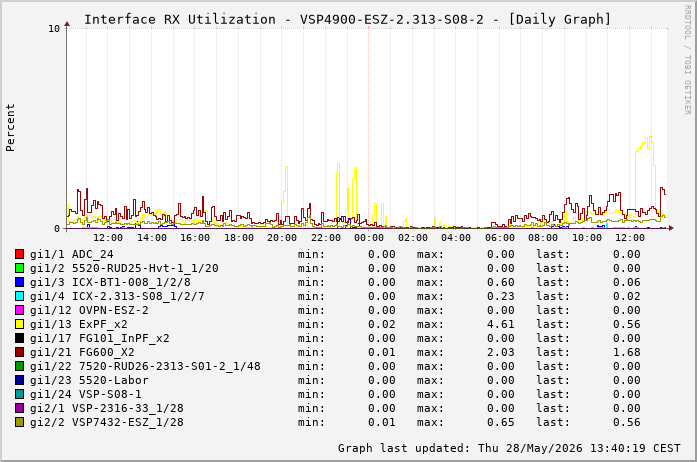
Task: Click the gi1/17 FG101_InPF_x2 label
Action: tap(100, 338)
